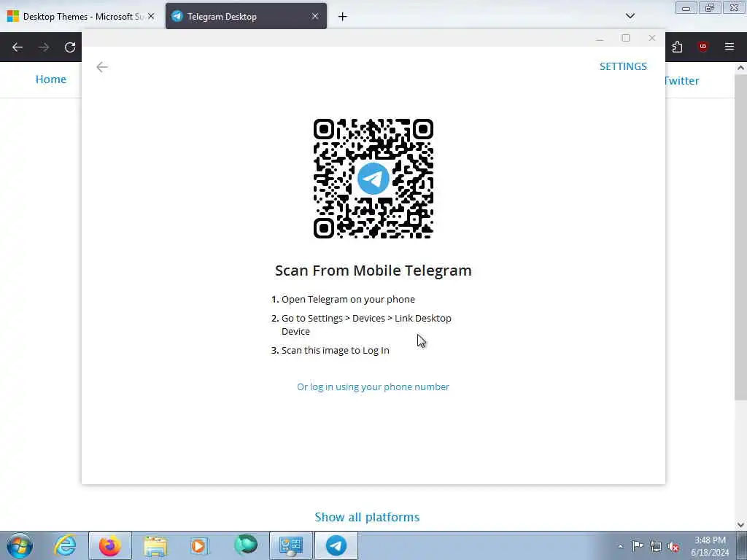Close the Telegram Desktop browser tab
Viewport: 747px width, 560px height.
click(x=315, y=16)
